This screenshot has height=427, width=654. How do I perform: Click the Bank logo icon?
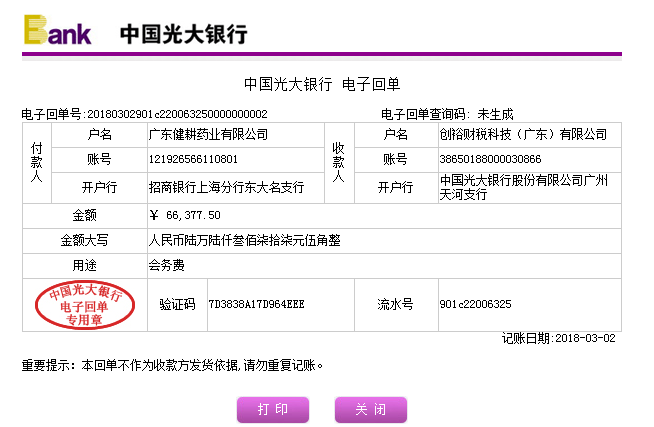coord(58,30)
